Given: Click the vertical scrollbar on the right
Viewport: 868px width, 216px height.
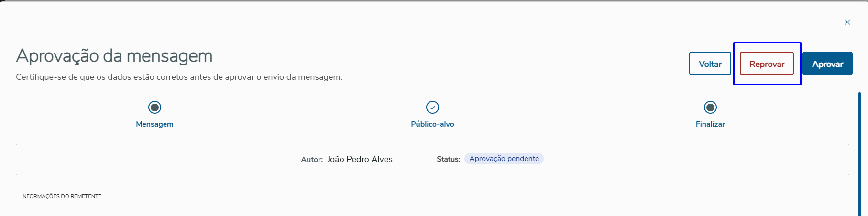Looking at the screenshot, I should click(x=859, y=153).
